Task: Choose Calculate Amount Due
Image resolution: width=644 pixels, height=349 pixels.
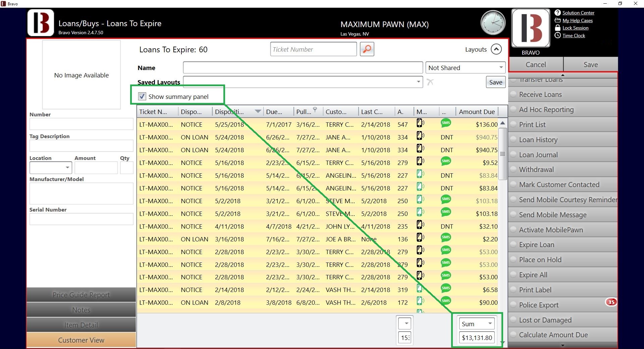Action: coord(563,335)
